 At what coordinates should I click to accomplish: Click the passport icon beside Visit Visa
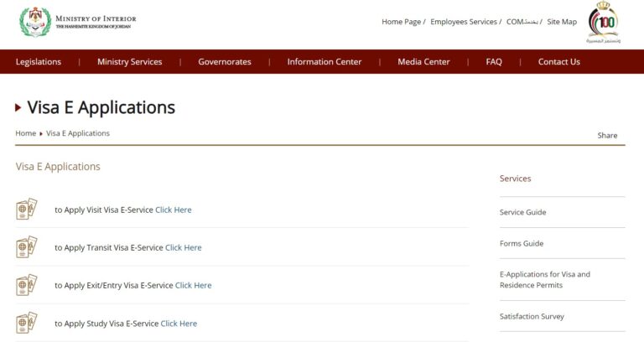point(27,210)
